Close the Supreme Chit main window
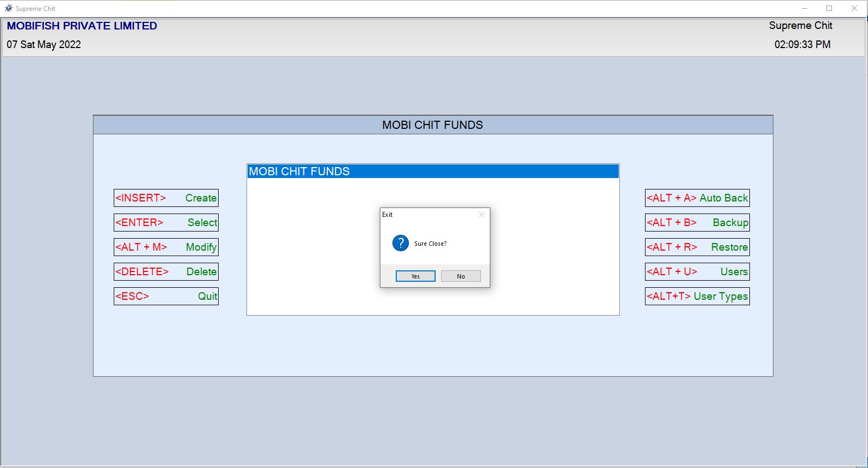 854,8
